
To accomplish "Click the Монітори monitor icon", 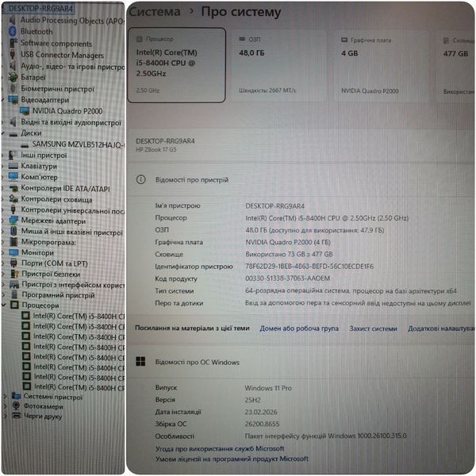I will point(14,252).
